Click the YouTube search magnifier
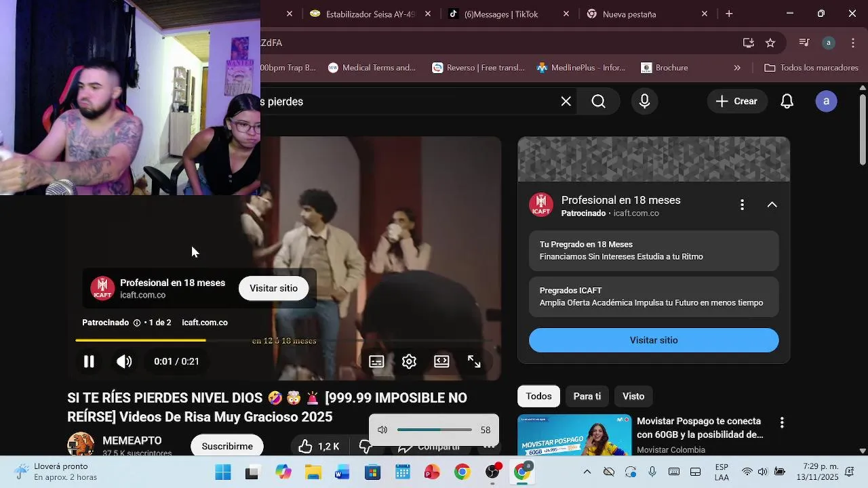This screenshot has height=488, width=868. (598, 102)
